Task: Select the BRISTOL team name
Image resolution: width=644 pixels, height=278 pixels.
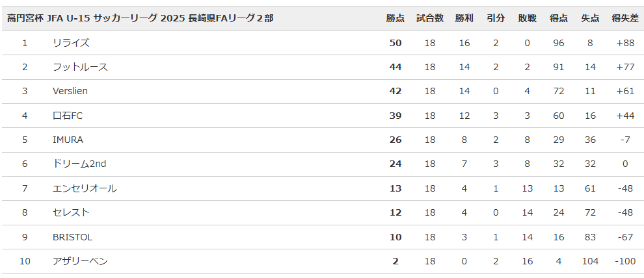Action: (x=72, y=237)
